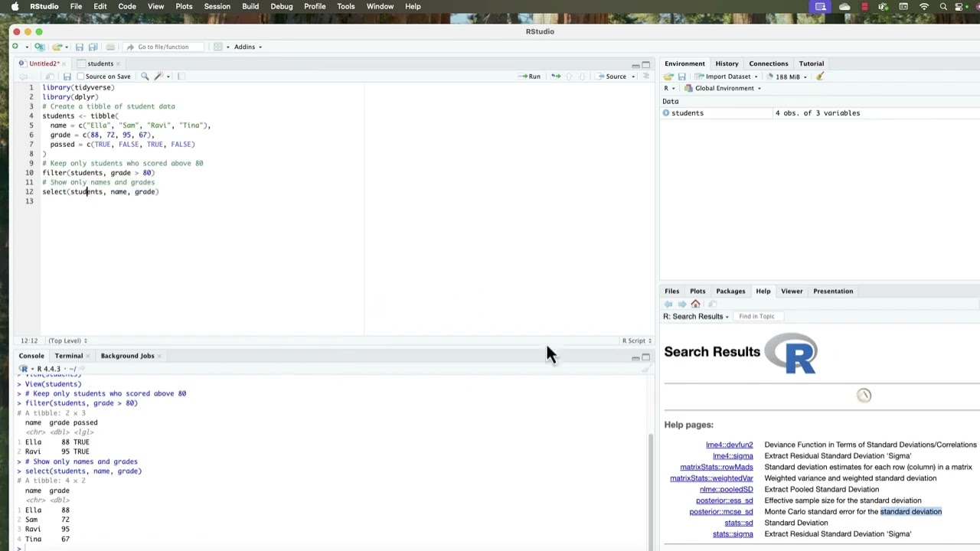Click the maximize source pane icon

[645, 64]
